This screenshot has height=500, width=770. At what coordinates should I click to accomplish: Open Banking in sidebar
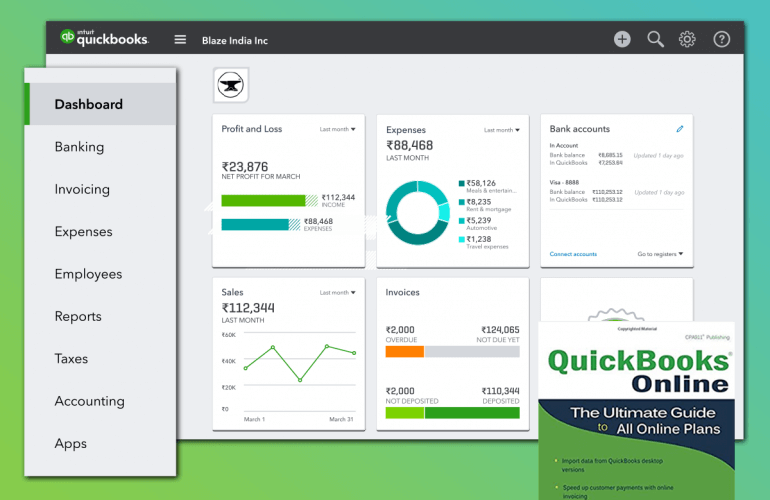click(80, 147)
